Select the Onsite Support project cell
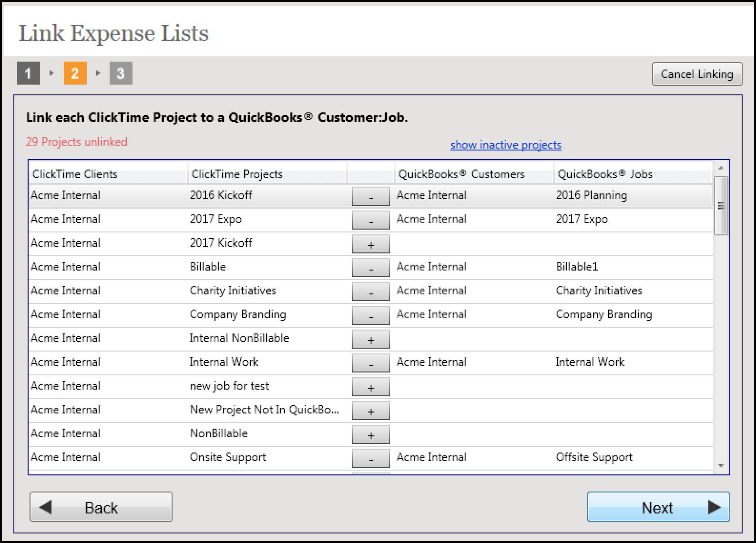 (x=228, y=457)
